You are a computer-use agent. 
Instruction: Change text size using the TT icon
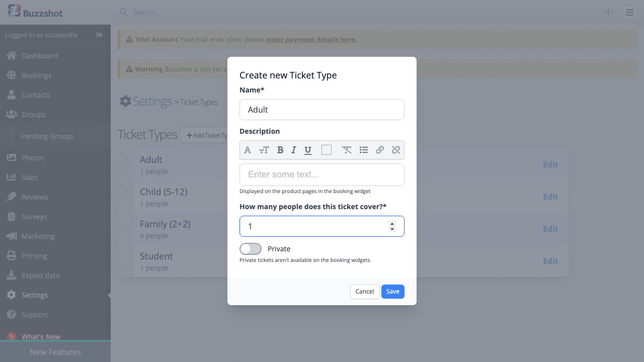coord(264,150)
